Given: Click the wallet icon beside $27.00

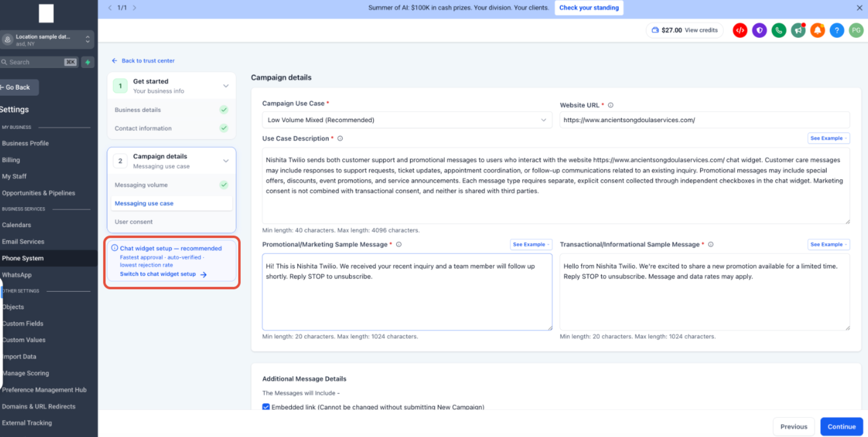Looking at the screenshot, I should coord(655,30).
